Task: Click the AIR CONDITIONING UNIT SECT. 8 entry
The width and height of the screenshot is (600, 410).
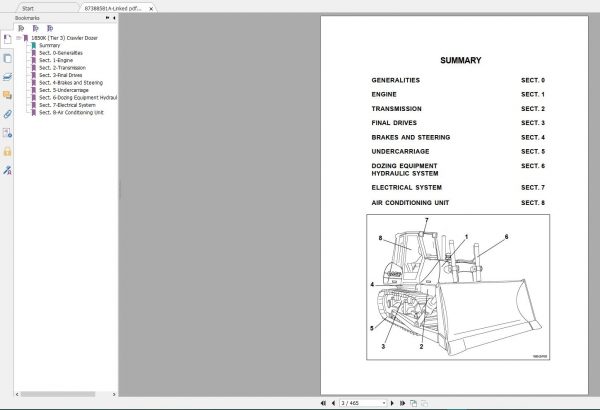Action: (458, 203)
